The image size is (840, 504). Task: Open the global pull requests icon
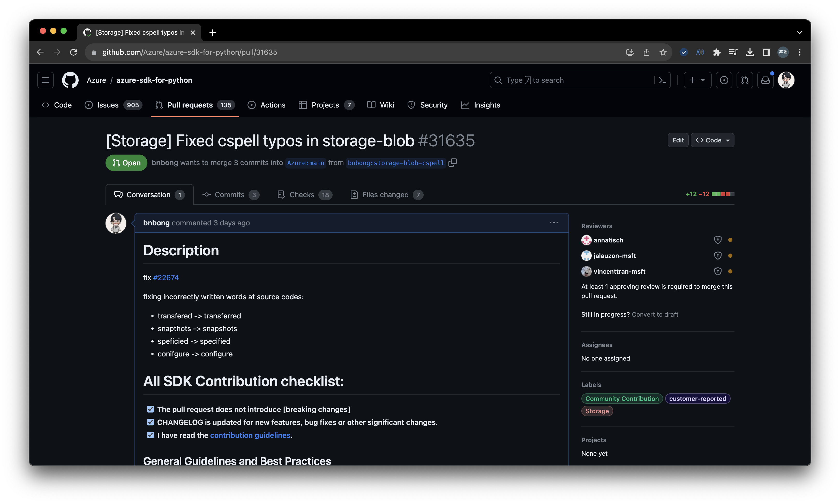(745, 80)
